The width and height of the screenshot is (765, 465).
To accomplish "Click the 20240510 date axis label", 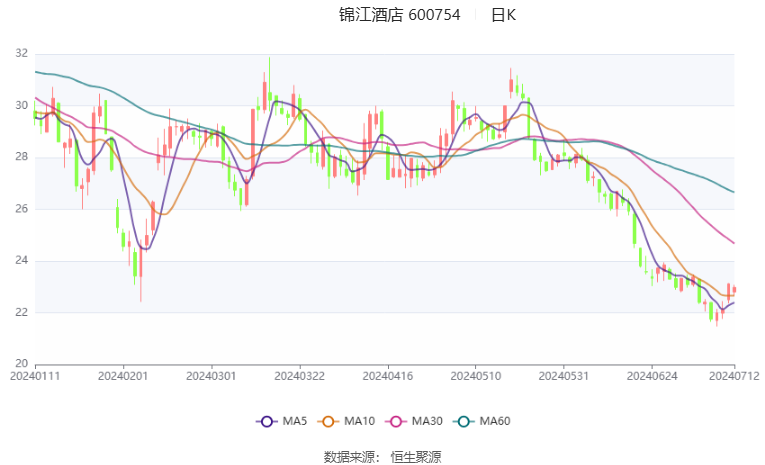I will pyautogui.click(x=476, y=376).
